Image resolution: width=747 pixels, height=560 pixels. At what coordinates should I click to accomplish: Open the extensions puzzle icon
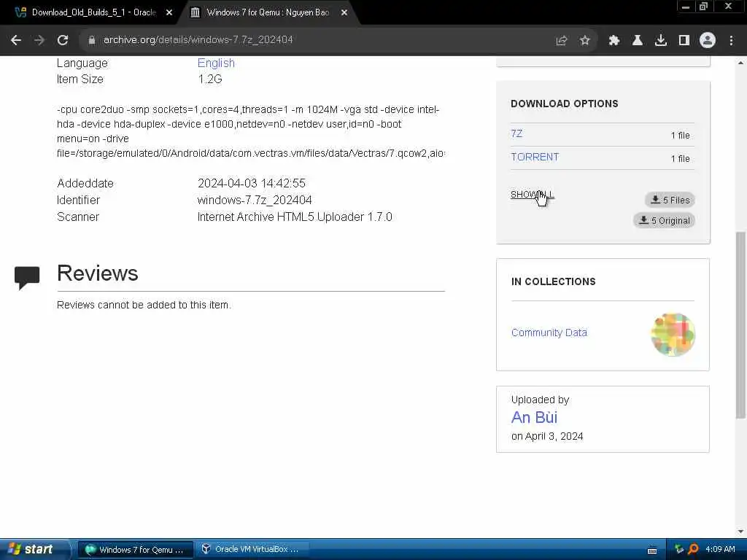(614, 41)
